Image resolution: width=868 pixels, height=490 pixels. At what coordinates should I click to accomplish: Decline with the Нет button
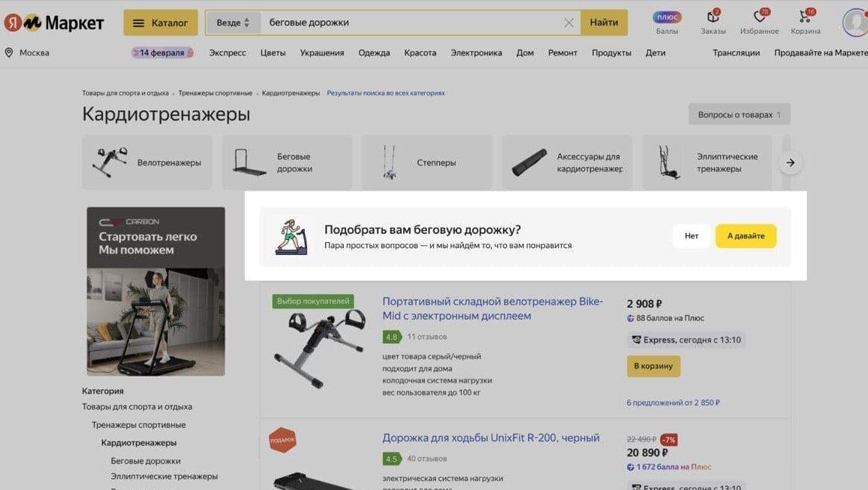[x=692, y=236]
